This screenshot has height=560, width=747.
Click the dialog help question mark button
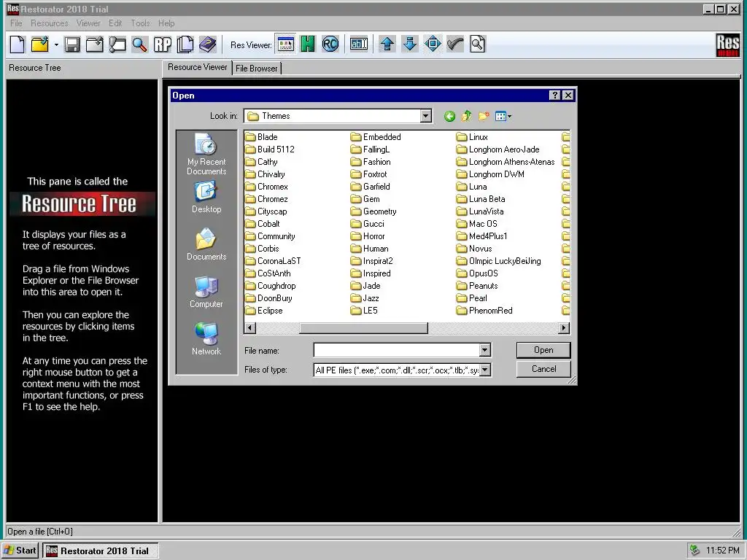tap(554, 96)
